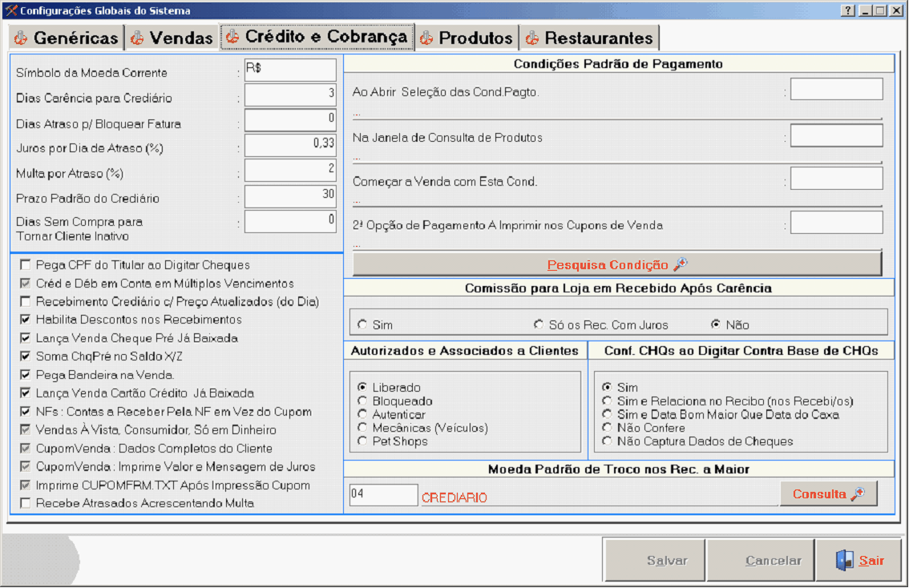Click the Vendas tab icon

coord(137,38)
